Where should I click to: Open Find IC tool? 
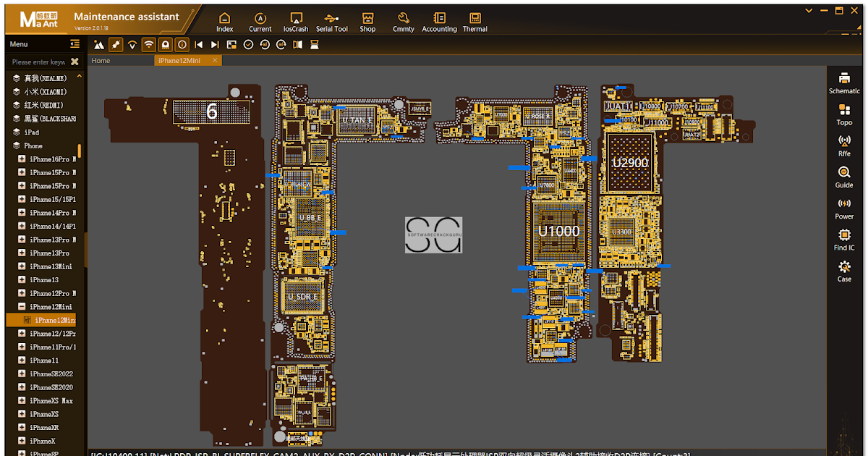(x=844, y=239)
